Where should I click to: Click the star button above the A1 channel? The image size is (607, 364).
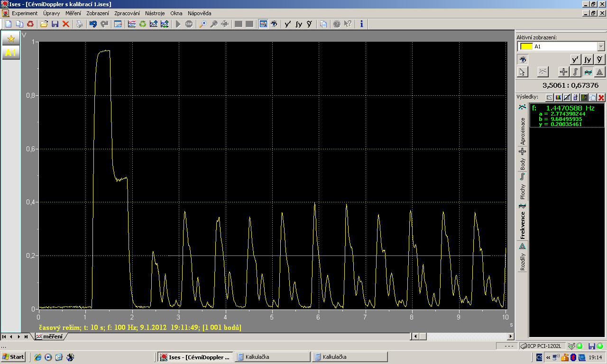11,39
